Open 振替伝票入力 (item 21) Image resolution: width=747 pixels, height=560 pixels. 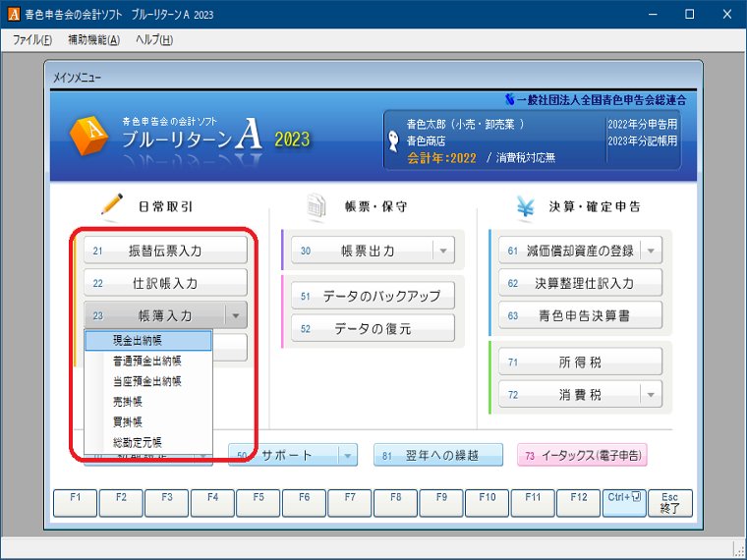pyautogui.click(x=165, y=251)
